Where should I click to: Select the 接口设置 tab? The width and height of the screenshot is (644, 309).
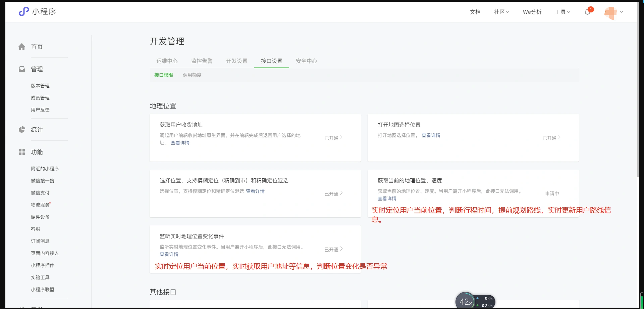(x=272, y=61)
